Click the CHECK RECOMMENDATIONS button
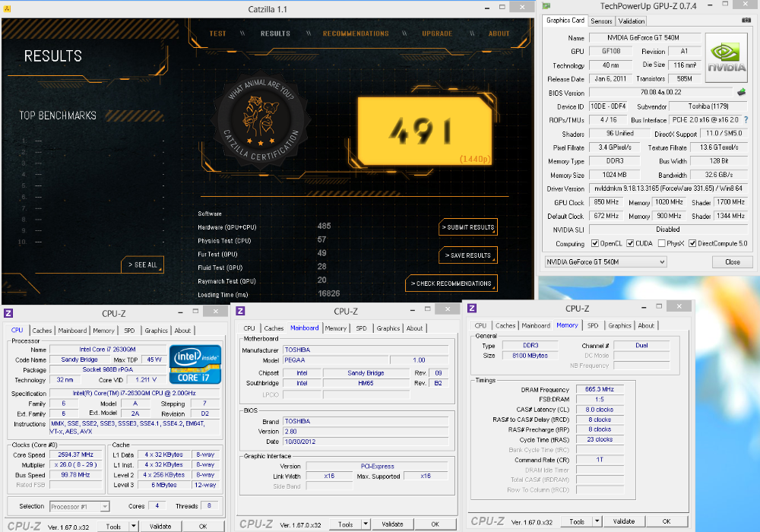The width and height of the screenshot is (760, 532). click(451, 283)
